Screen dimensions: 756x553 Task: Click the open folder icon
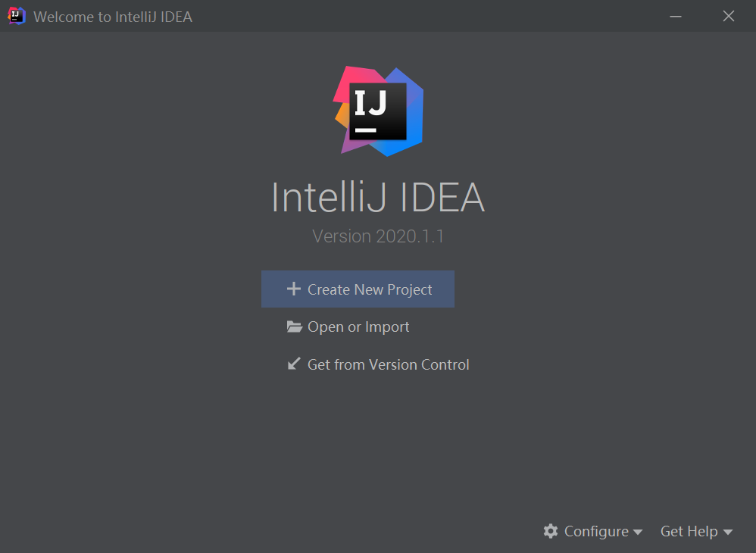[x=294, y=326]
